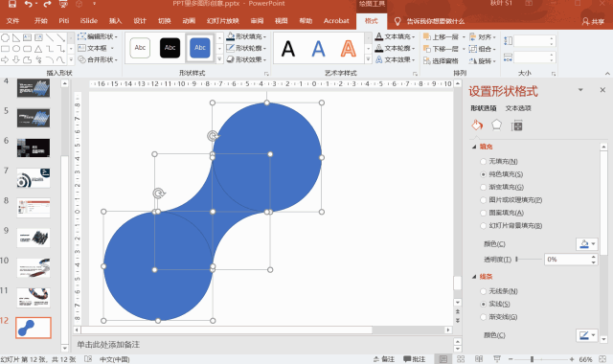Click 上移一层 bring forward button
The width and height of the screenshot is (613, 364).
(441, 37)
